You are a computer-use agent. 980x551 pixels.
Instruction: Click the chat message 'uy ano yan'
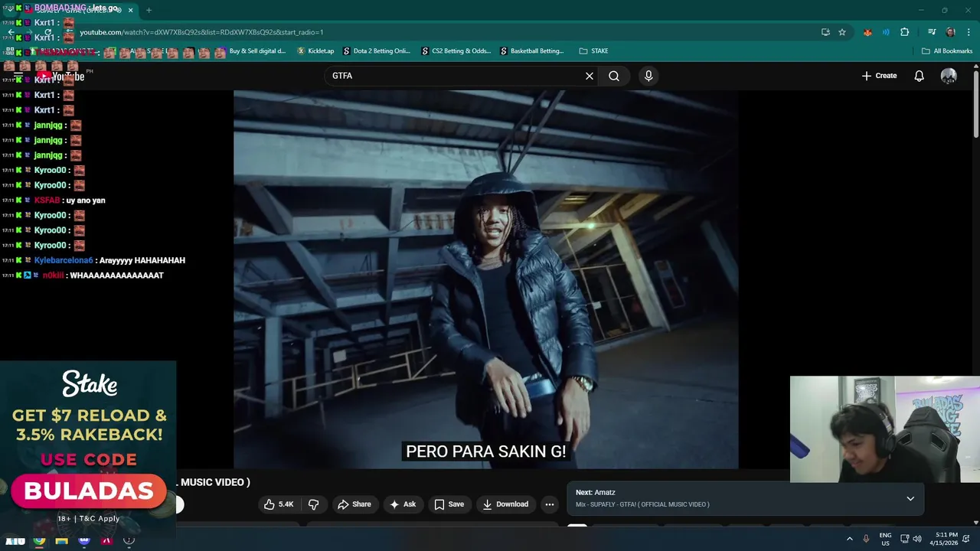(x=86, y=201)
